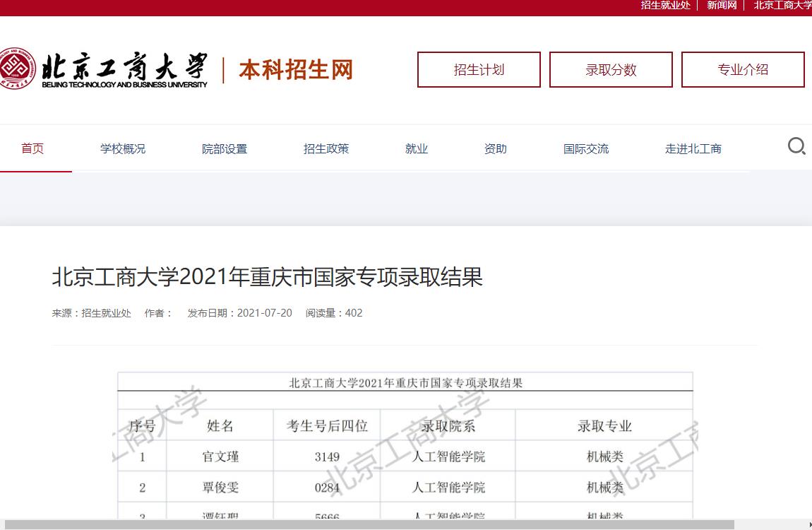Click name cell 官文瑾
The width and height of the screenshot is (812, 530).
(x=220, y=457)
